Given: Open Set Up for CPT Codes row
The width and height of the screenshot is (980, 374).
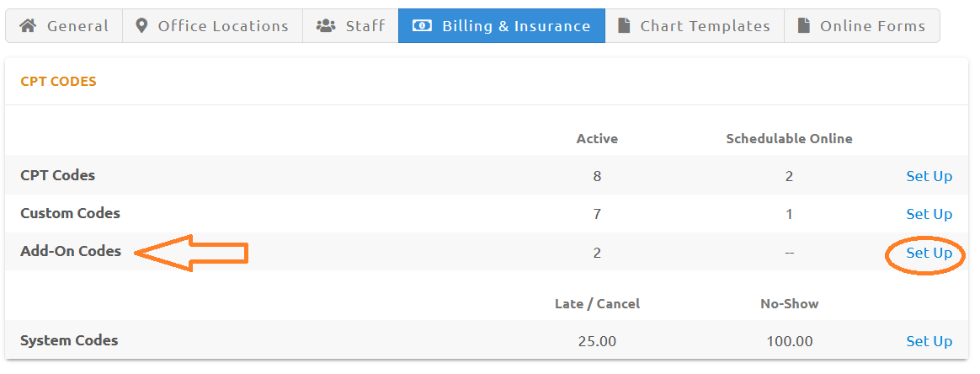Looking at the screenshot, I should pos(929,176).
